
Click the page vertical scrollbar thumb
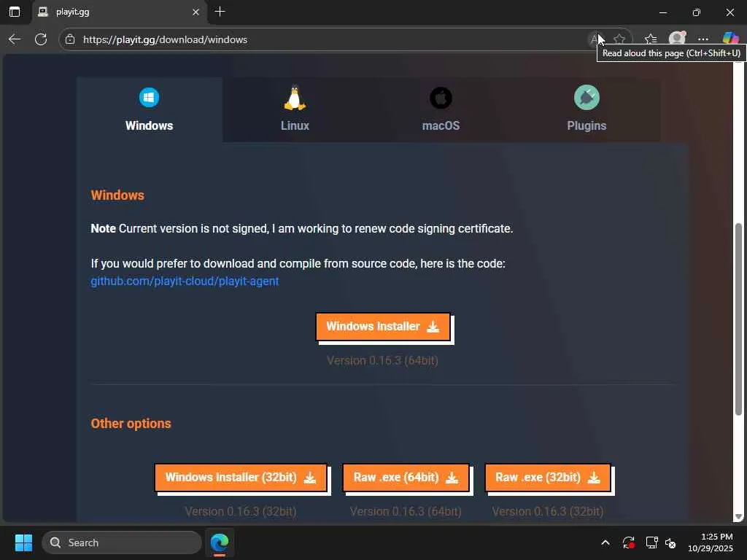coord(738,319)
